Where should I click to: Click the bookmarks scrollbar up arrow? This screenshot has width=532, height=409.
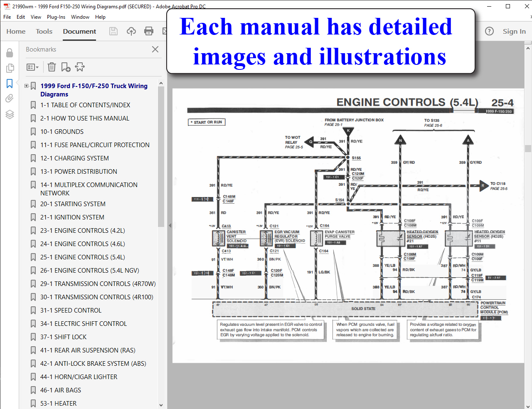(161, 83)
